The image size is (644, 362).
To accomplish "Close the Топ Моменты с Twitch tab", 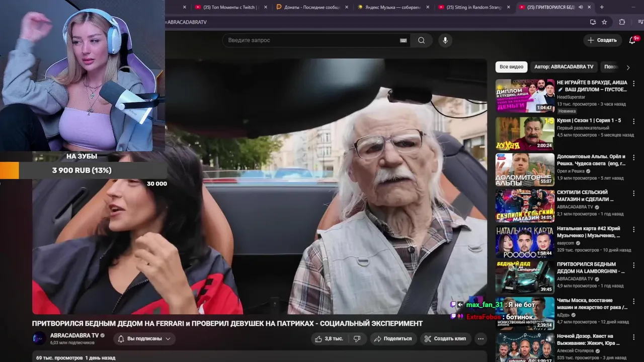I will pyautogui.click(x=266, y=7).
